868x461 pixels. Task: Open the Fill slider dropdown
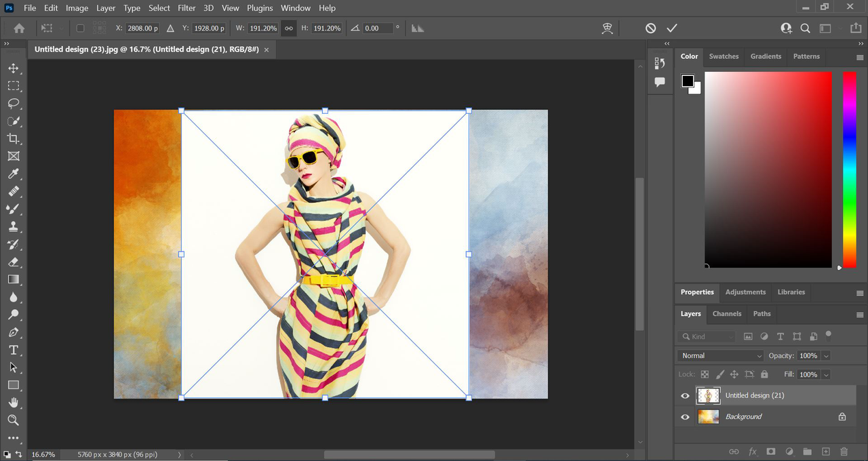(826, 374)
